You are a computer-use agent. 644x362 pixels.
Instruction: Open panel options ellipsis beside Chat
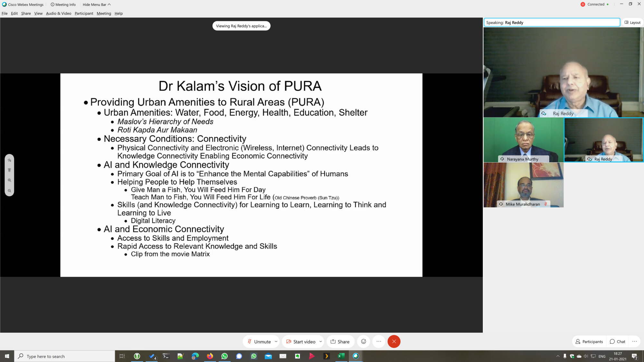point(634,341)
